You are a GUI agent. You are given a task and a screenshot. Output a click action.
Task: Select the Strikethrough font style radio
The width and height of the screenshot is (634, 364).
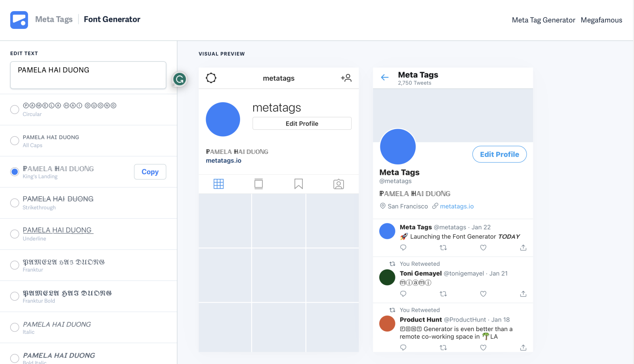(15, 203)
